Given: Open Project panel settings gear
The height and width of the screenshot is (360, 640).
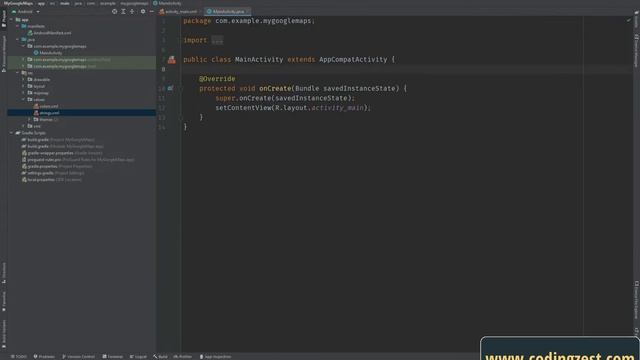Looking at the screenshot, I should (143, 11).
